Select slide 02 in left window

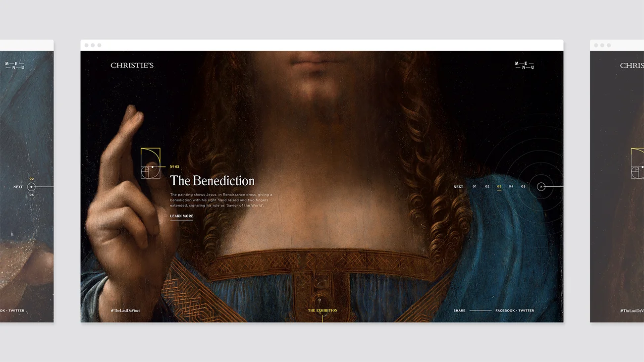pos(32,179)
